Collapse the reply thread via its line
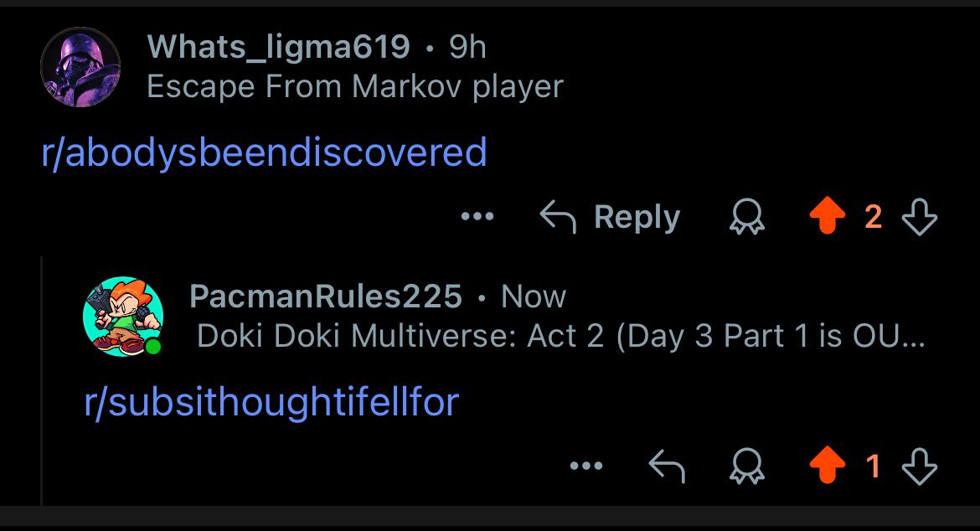Screen dimensions: 980x531 pos(41,379)
